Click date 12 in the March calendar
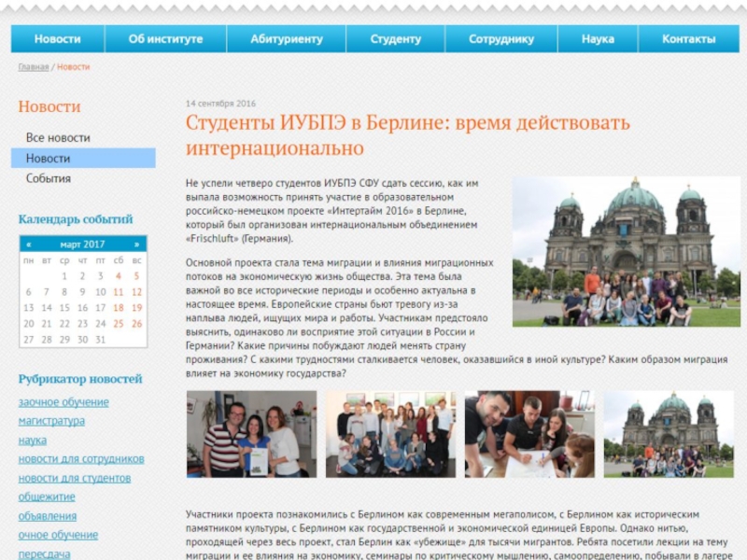This screenshot has width=747, height=560. pos(118,292)
